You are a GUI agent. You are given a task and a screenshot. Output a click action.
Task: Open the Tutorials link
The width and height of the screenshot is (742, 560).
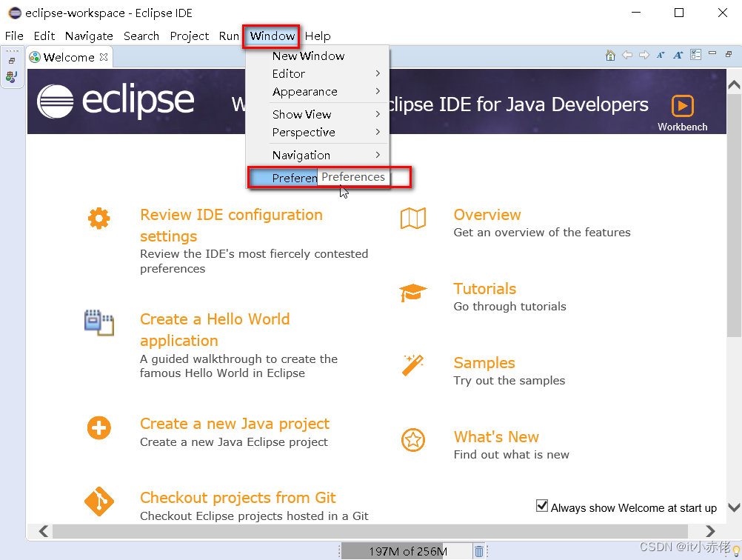pos(484,289)
